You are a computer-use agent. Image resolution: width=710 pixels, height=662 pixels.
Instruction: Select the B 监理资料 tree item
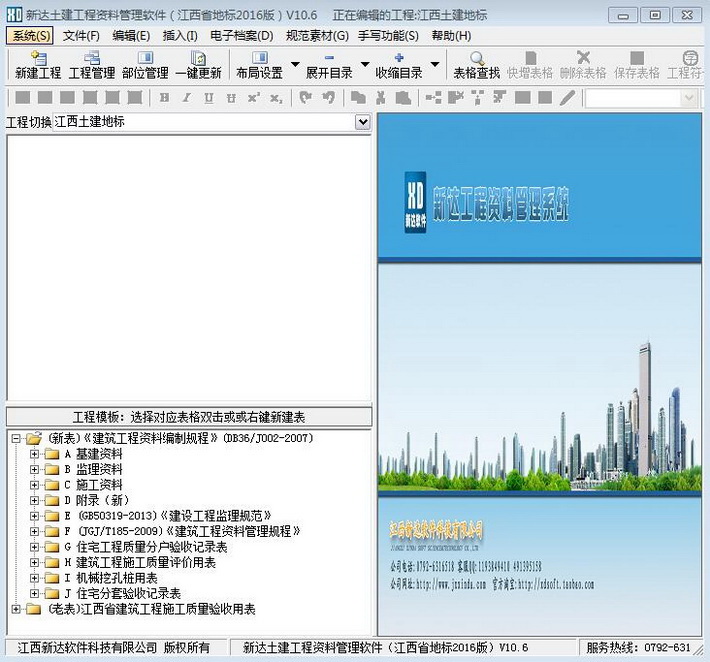[92, 469]
